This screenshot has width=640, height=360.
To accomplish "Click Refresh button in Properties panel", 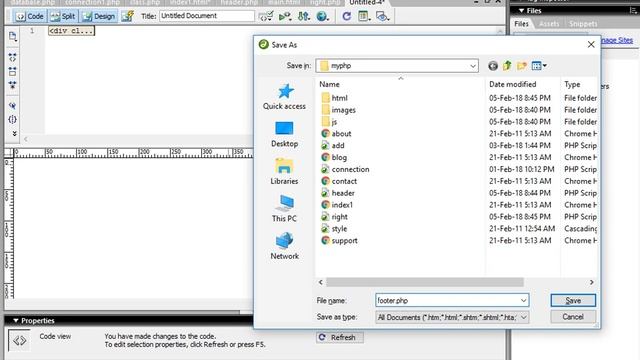I will [x=339, y=337].
